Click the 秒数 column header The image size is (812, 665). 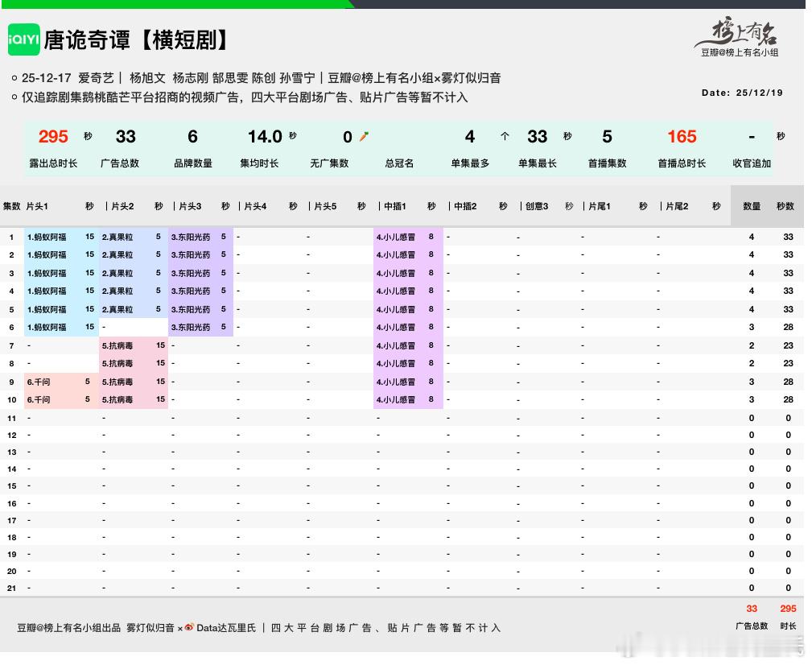coord(785,206)
